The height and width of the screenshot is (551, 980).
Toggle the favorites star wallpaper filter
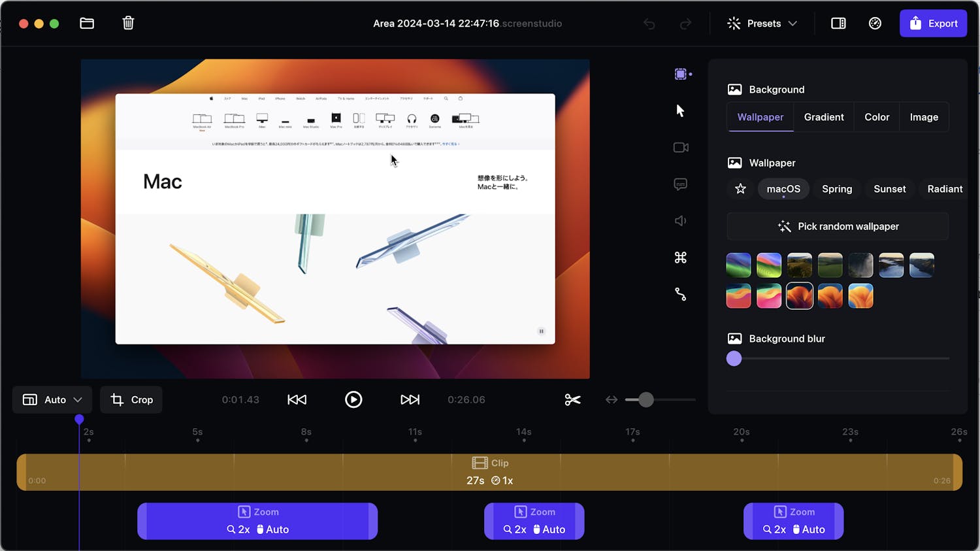tap(740, 189)
